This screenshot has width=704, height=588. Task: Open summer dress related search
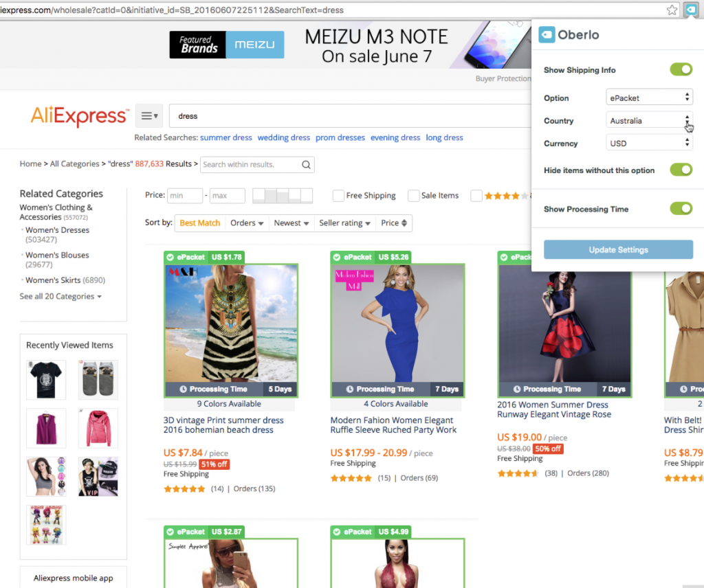(x=225, y=137)
